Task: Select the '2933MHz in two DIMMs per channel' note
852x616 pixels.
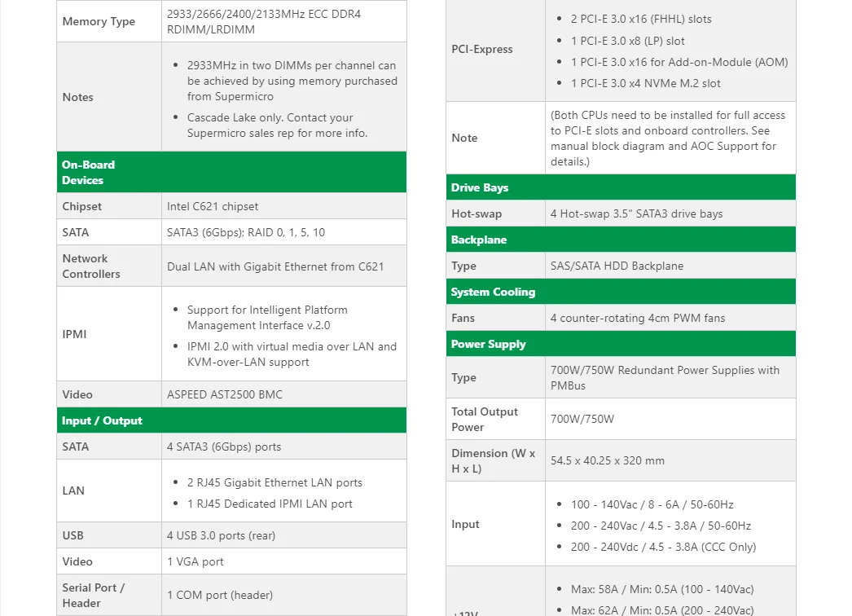Action: point(292,81)
